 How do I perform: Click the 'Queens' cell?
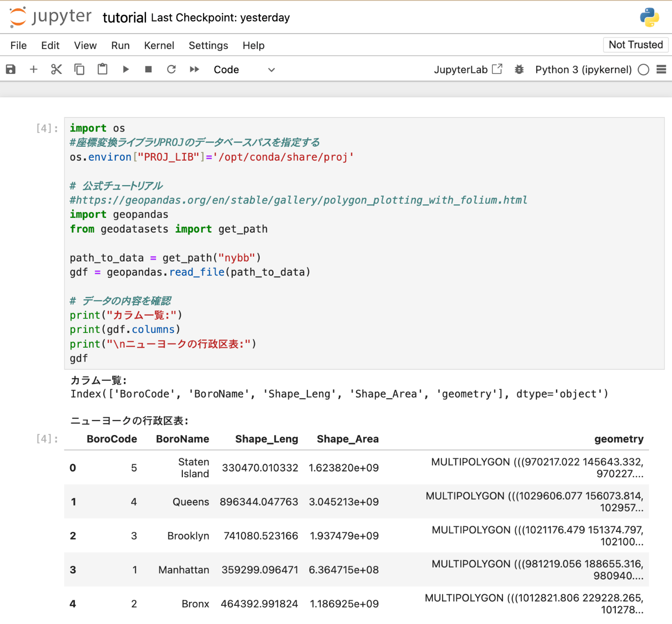[191, 502]
